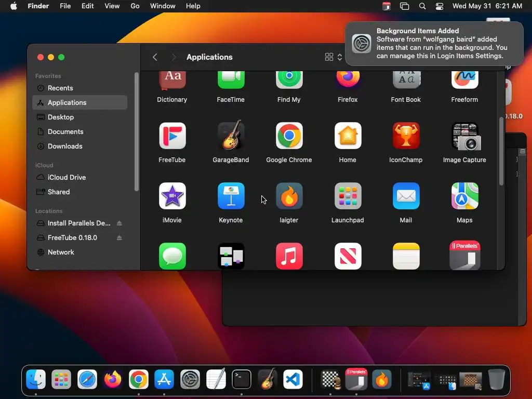Open iCloud Drive in the sidebar

[79, 178]
